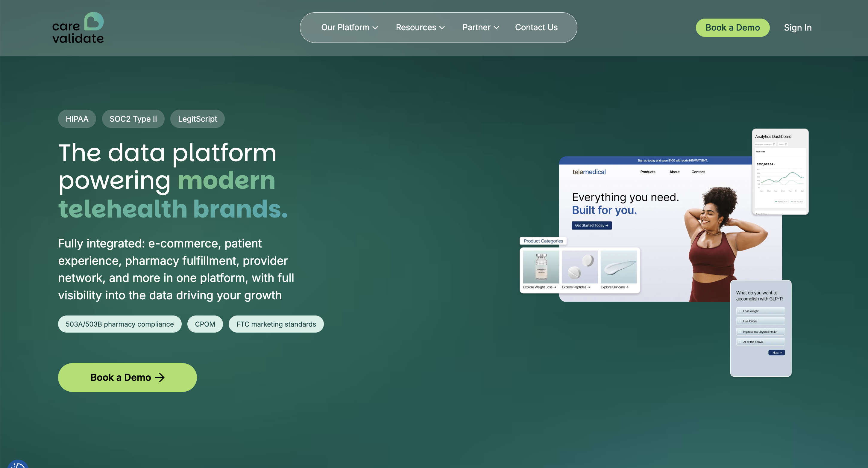Open the Partner menu
The image size is (868, 468).
480,27
